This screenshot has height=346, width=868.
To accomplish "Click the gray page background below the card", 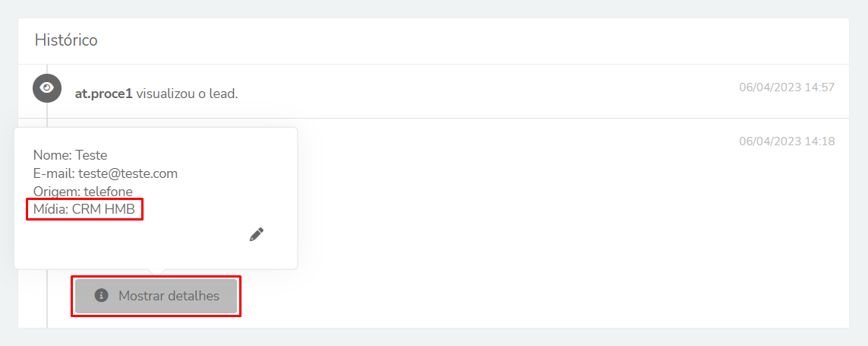I will [434, 337].
